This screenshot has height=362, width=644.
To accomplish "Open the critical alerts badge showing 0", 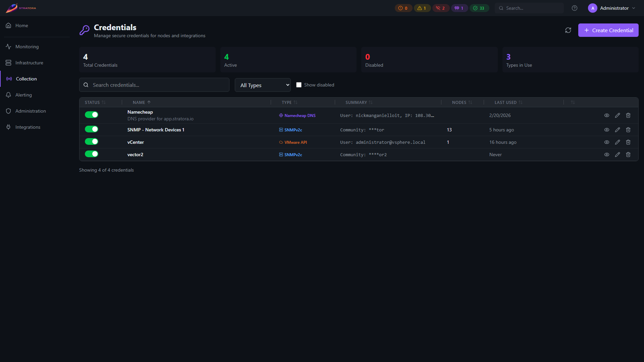I will [403, 8].
